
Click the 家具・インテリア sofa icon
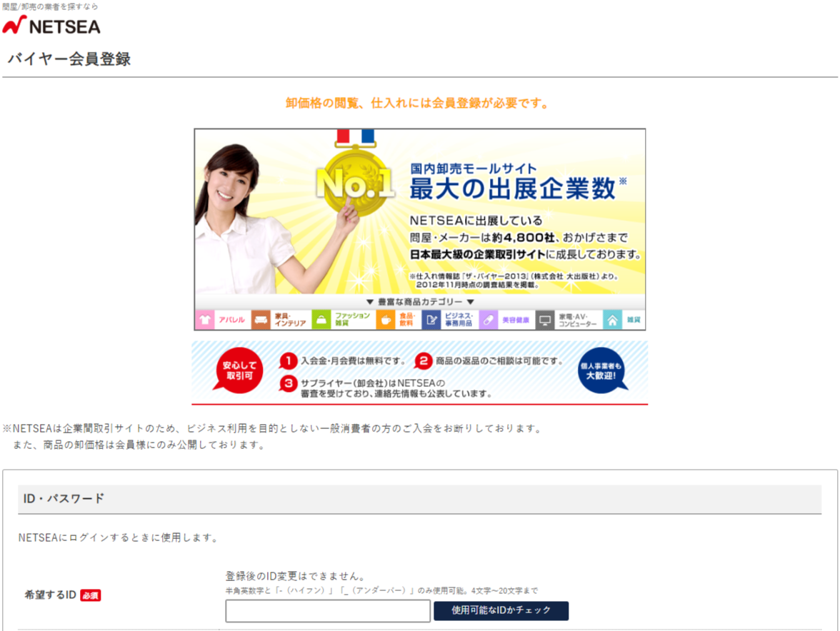tap(261, 320)
